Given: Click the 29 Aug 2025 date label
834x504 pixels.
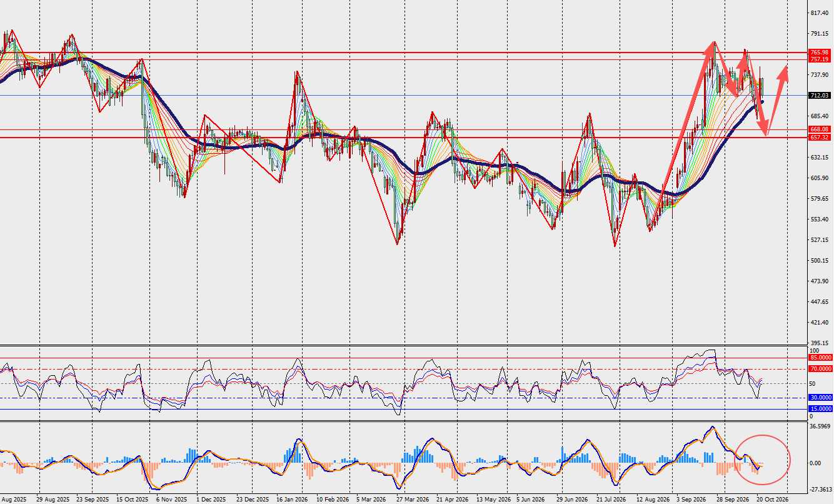Looking at the screenshot, I should click(53, 500).
